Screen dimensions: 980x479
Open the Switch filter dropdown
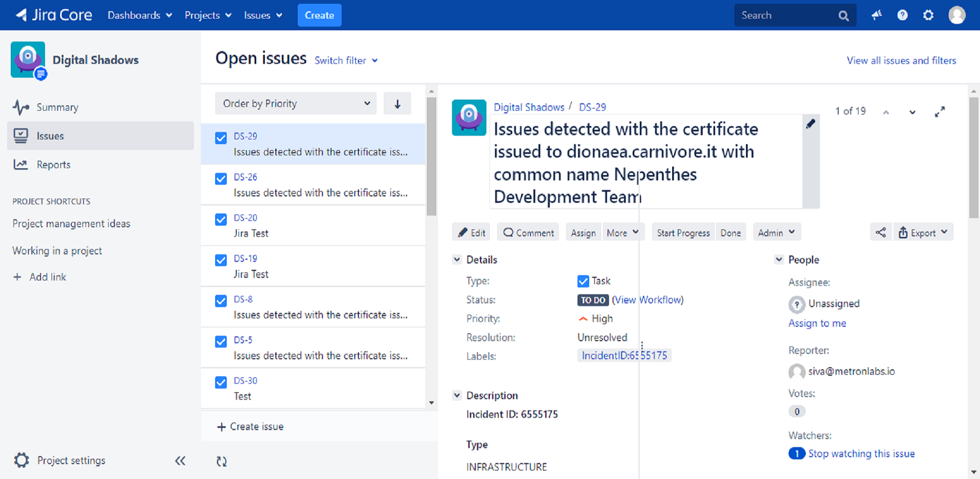[x=346, y=61]
